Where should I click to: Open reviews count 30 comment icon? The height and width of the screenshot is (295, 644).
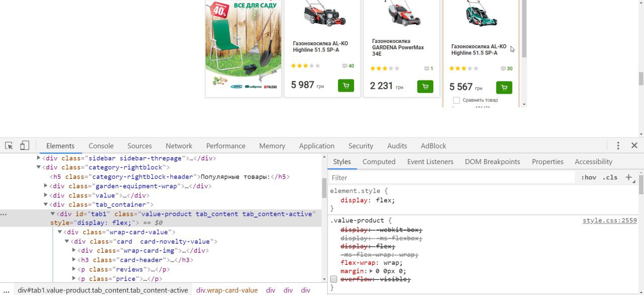click(x=503, y=68)
